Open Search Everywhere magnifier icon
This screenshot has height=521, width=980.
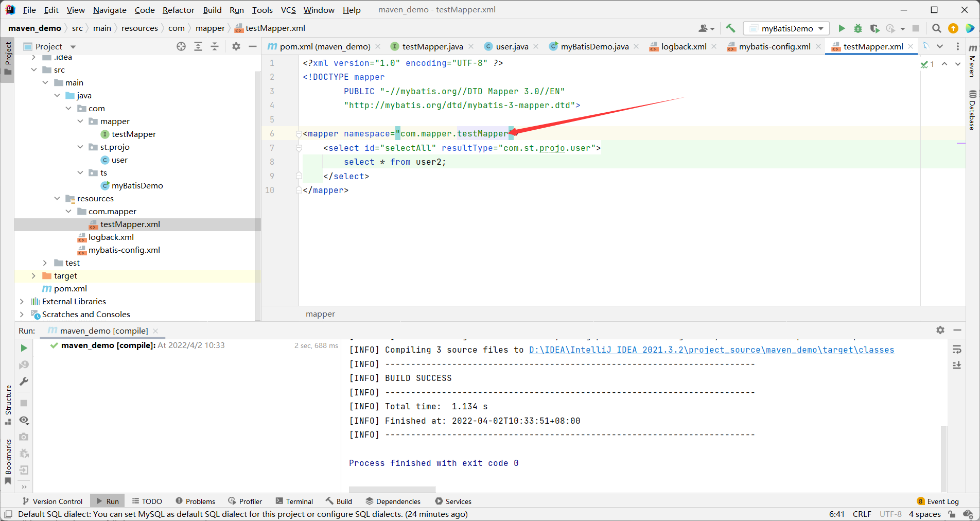[x=937, y=28]
